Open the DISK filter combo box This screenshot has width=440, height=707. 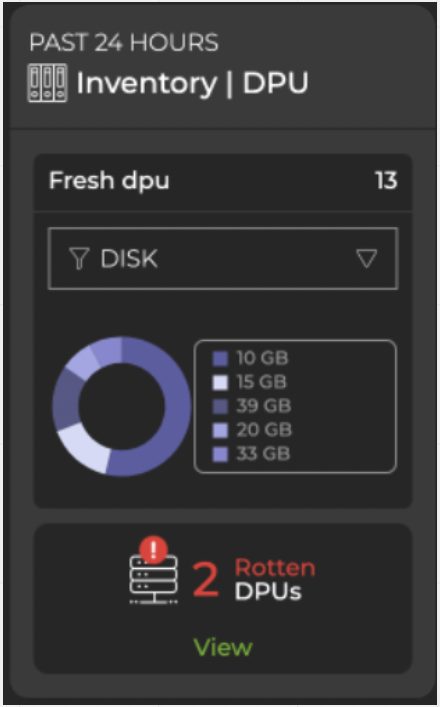[223, 258]
